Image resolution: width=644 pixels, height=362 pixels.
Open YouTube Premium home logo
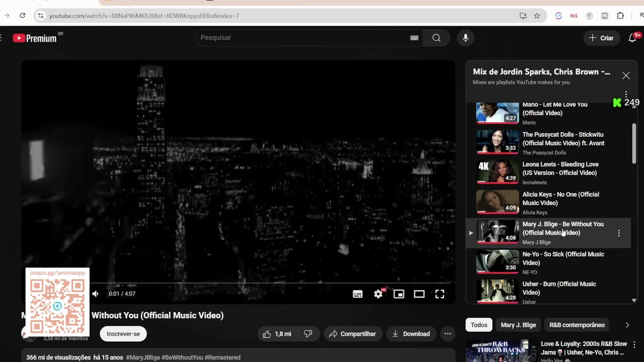(35, 38)
